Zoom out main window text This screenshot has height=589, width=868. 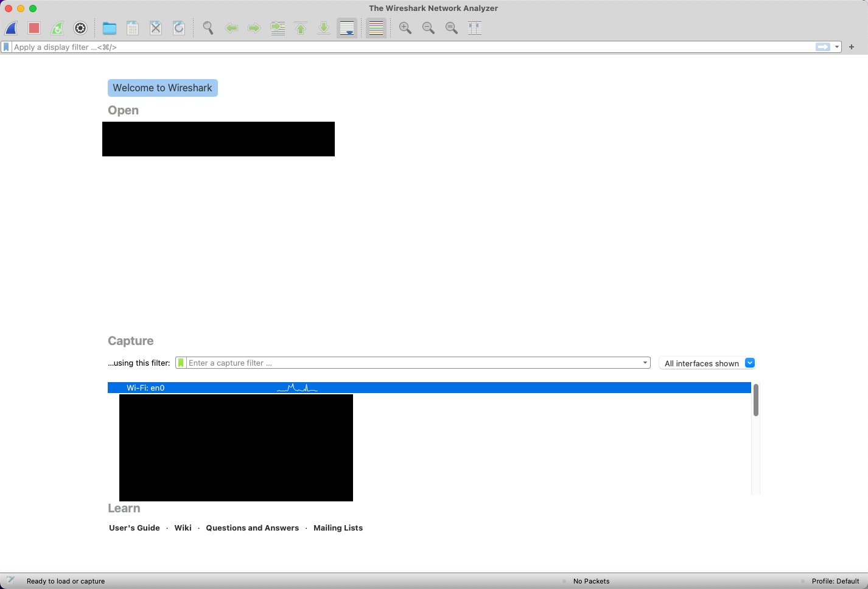coord(429,28)
